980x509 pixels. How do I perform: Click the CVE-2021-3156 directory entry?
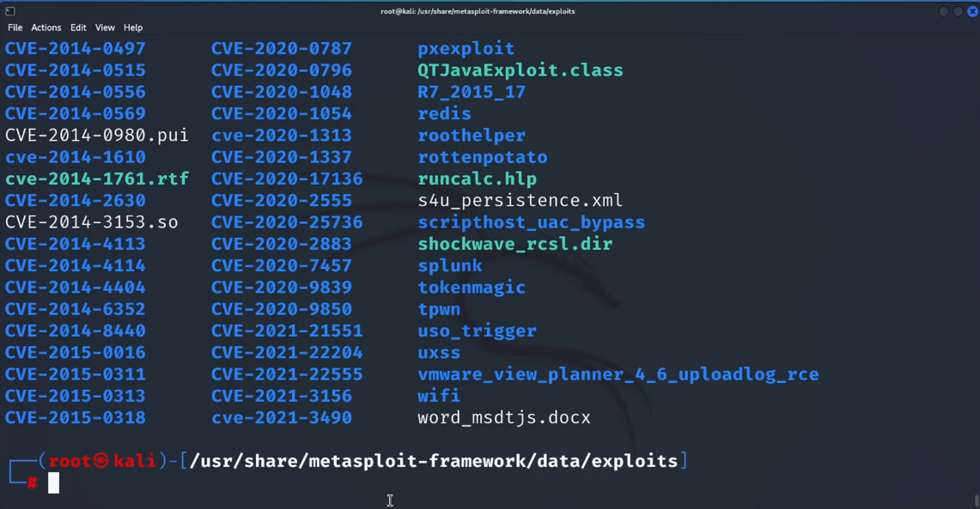coord(281,396)
